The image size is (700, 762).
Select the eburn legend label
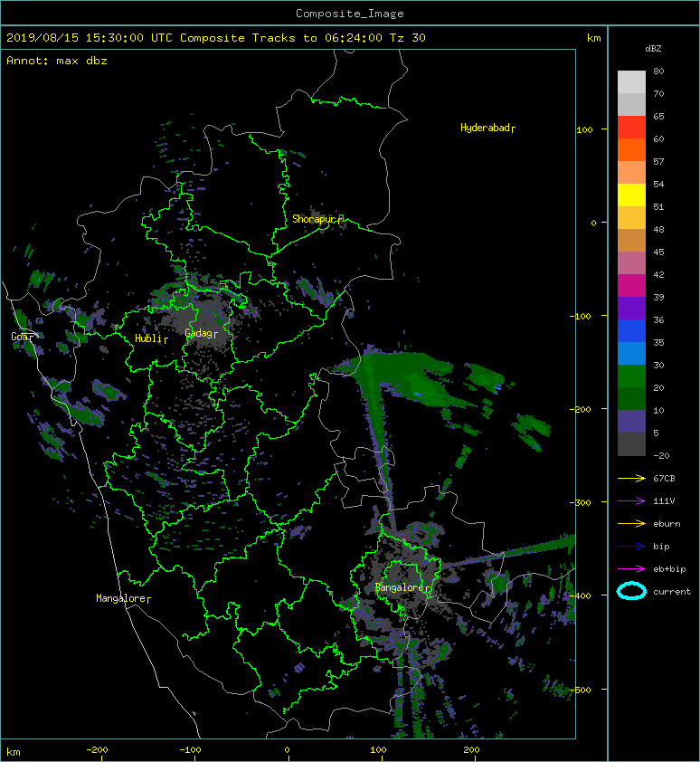point(667,524)
